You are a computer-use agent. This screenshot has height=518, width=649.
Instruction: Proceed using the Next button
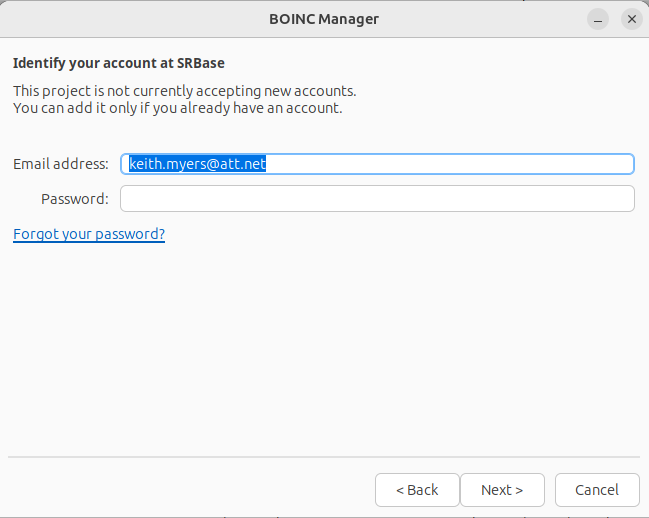[502, 490]
